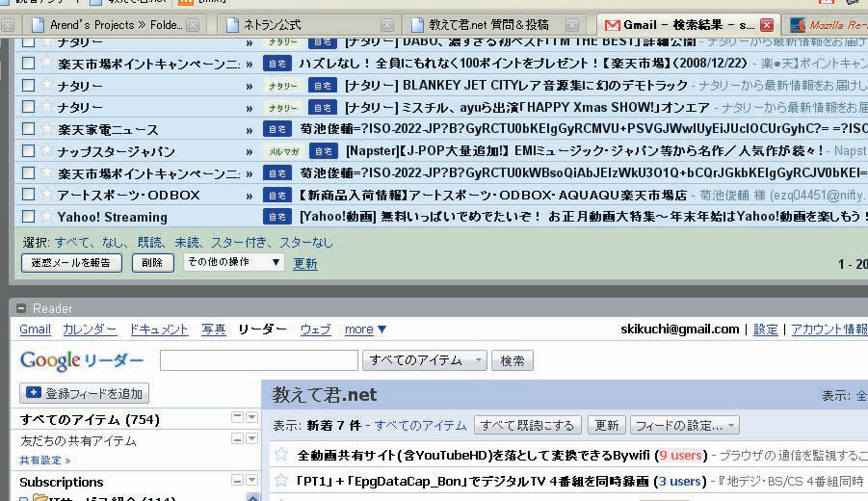The image size is (868, 501).
Task: Click the » marker on 楽天家電ニュース row
Action: point(250,130)
